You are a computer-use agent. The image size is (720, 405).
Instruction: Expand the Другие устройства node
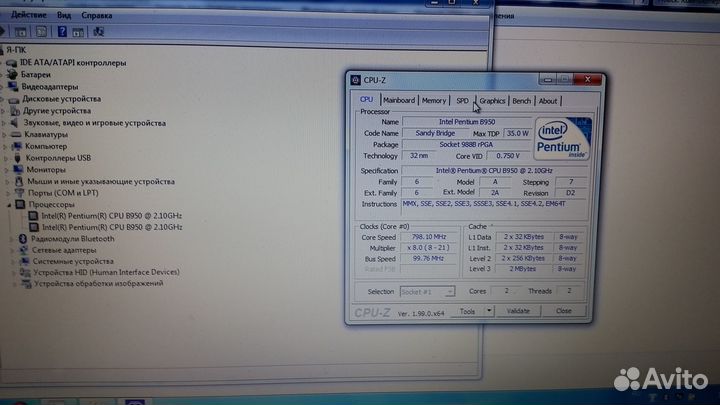click(x=4, y=111)
